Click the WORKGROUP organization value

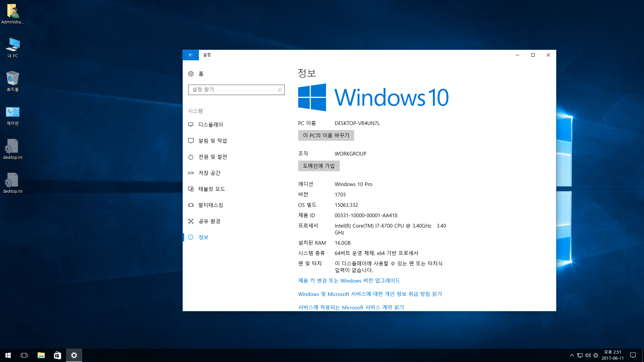pos(351,154)
